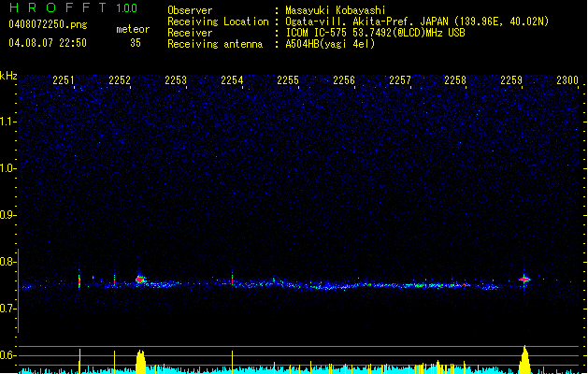Click the large yellow power peak after 2252
Viewport: 588px width, 374px height.
[140, 362]
